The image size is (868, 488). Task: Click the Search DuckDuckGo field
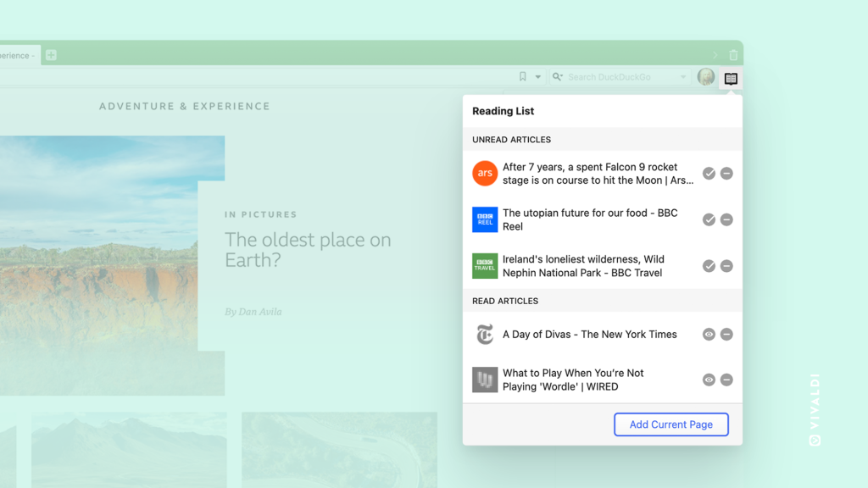click(619, 77)
